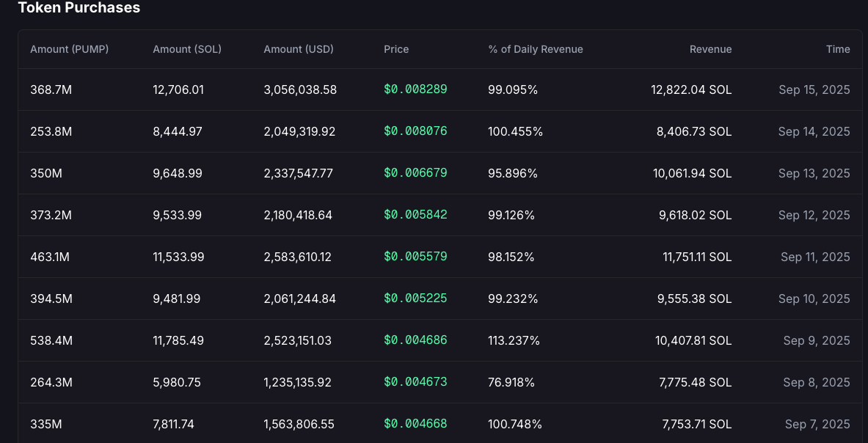Viewport: 868px width, 443px height.
Task: Select the $0.005842 price entry
Action: point(415,215)
